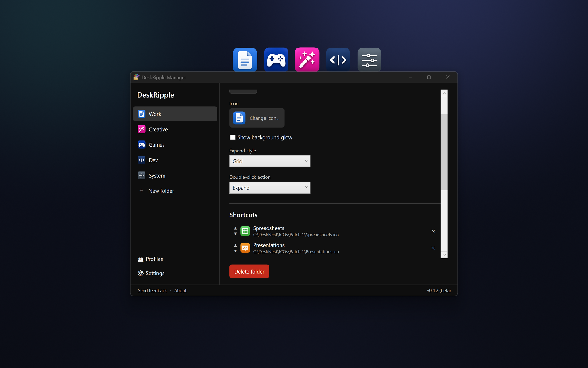Click Change icon button
This screenshot has height=368, width=588.
[x=257, y=118]
